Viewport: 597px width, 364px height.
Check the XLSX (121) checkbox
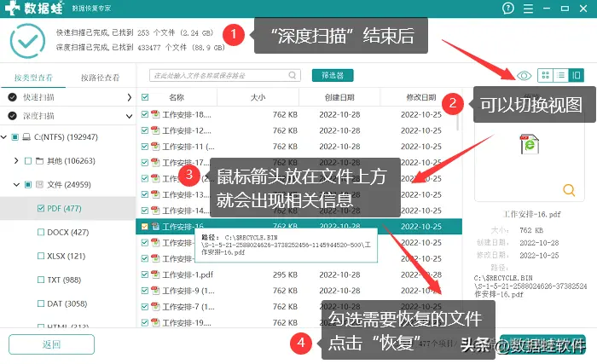coord(41,256)
